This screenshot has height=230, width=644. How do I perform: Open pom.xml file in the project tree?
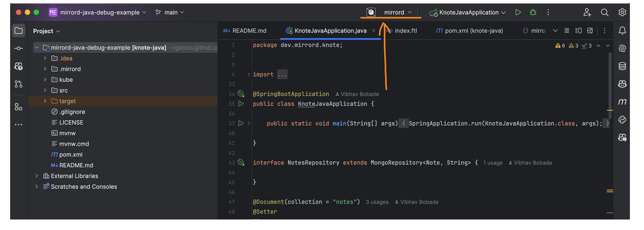[x=70, y=155]
